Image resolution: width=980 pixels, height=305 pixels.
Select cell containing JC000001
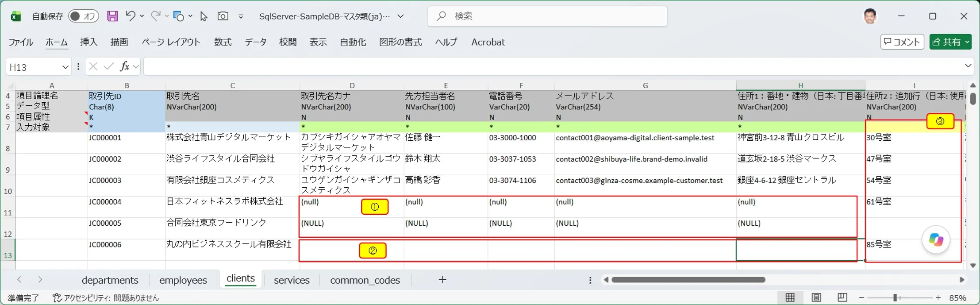(127, 143)
